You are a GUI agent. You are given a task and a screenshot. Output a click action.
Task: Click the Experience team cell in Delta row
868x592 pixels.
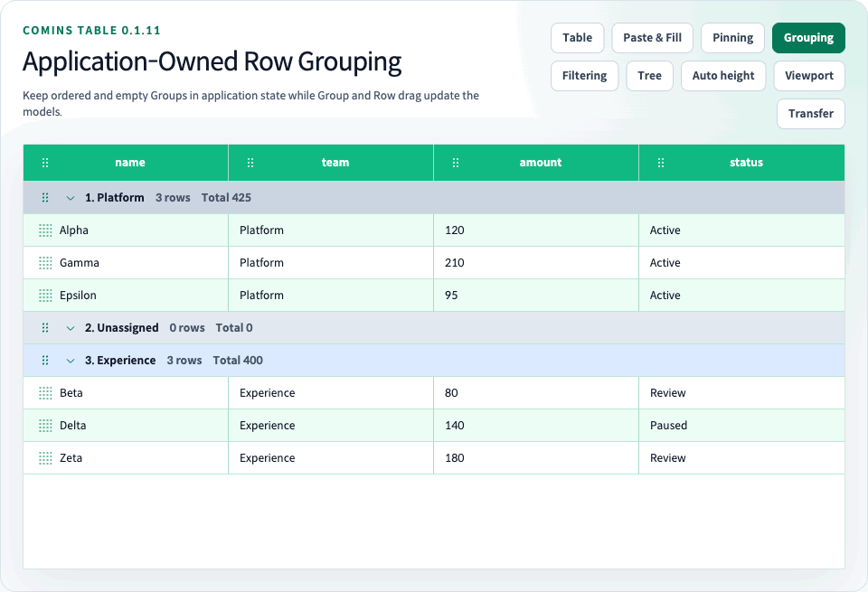click(331, 426)
